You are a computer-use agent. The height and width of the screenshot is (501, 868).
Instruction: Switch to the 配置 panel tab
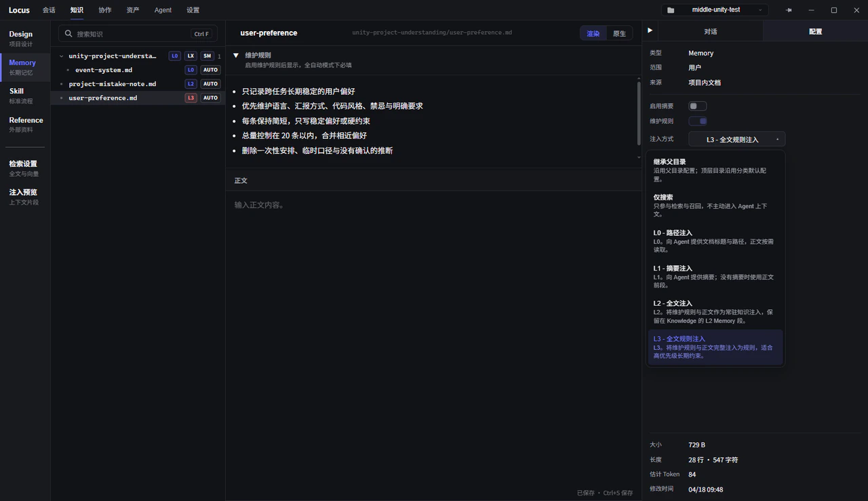[815, 31]
